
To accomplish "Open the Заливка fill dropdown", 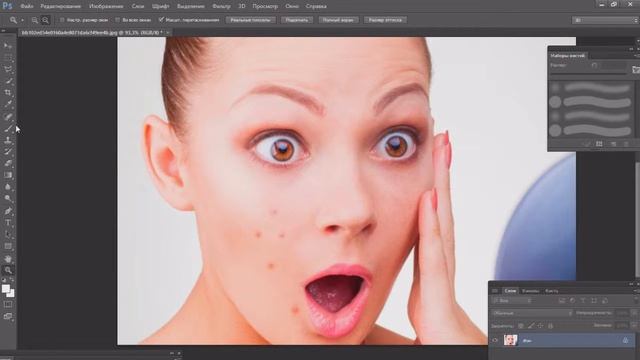I will click(634, 325).
